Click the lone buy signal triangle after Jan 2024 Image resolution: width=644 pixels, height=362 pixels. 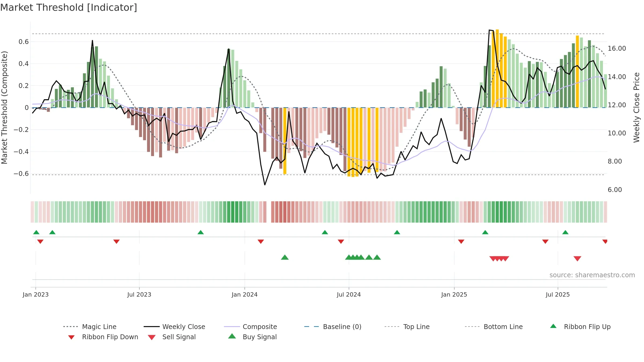(285, 257)
